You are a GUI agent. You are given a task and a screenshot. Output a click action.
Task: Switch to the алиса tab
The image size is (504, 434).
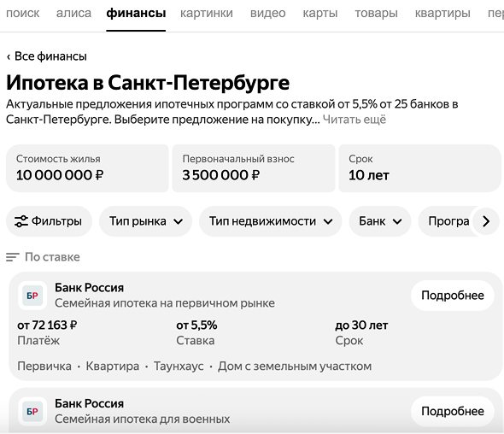coord(73,13)
